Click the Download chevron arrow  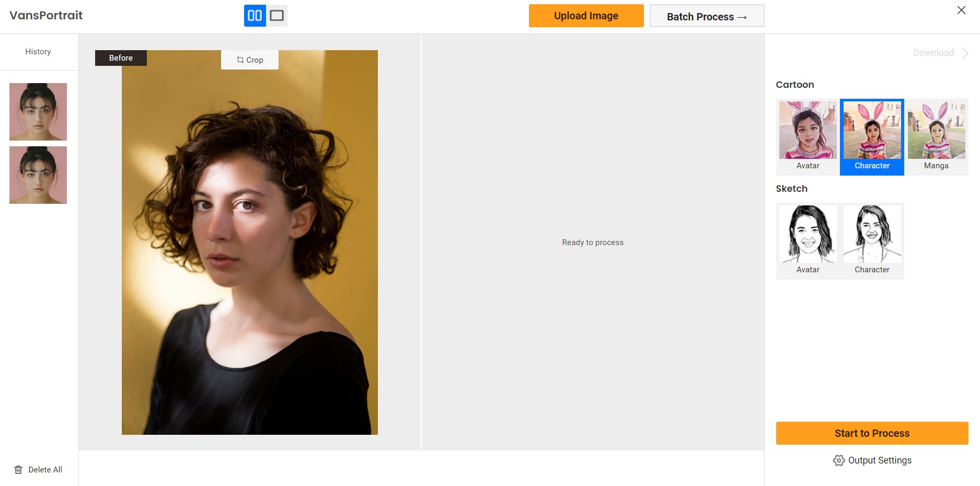click(964, 53)
